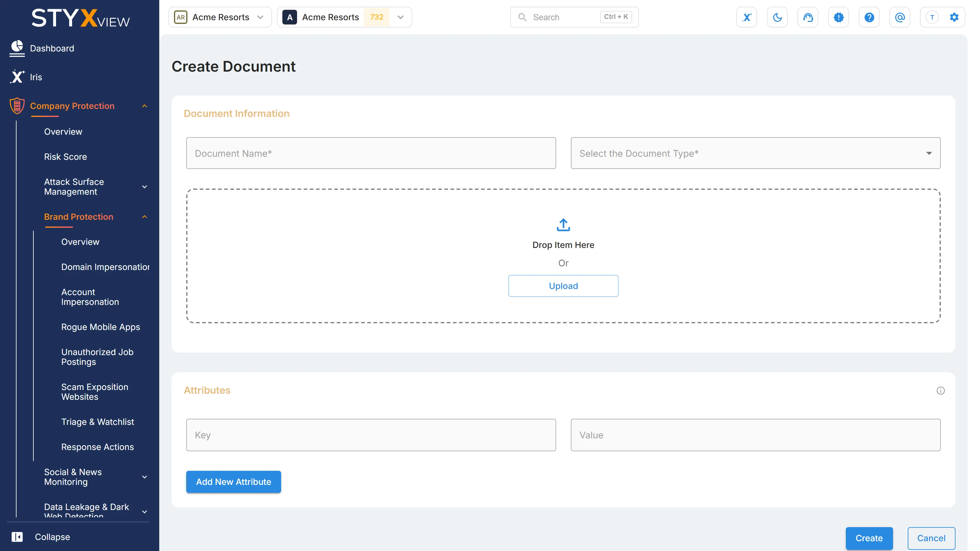Open Account Impersonation page
Image resolution: width=980 pixels, height=551 pixels.
coord(90,297)
